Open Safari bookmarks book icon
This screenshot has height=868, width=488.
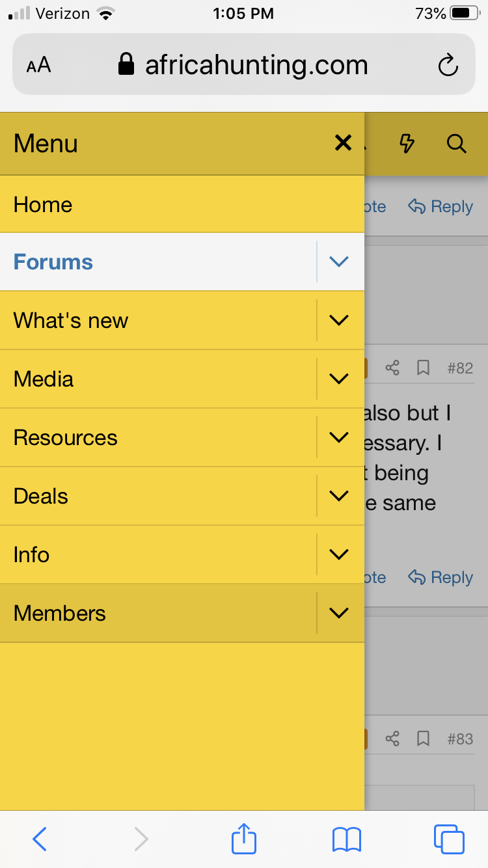346,839
